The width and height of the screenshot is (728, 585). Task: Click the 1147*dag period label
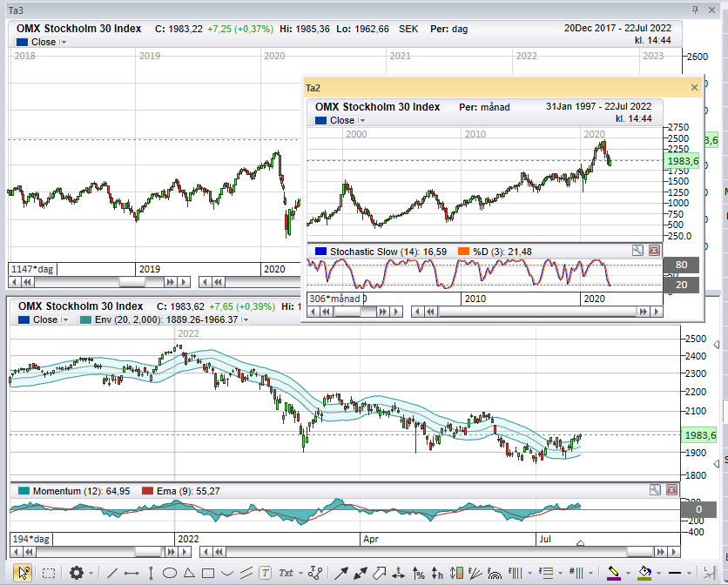point(32,269)
